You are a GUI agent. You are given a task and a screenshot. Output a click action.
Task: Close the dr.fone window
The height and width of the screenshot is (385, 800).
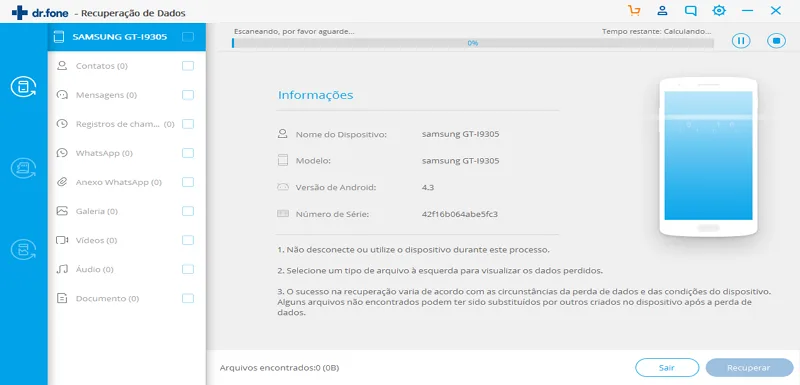[776, 11]
